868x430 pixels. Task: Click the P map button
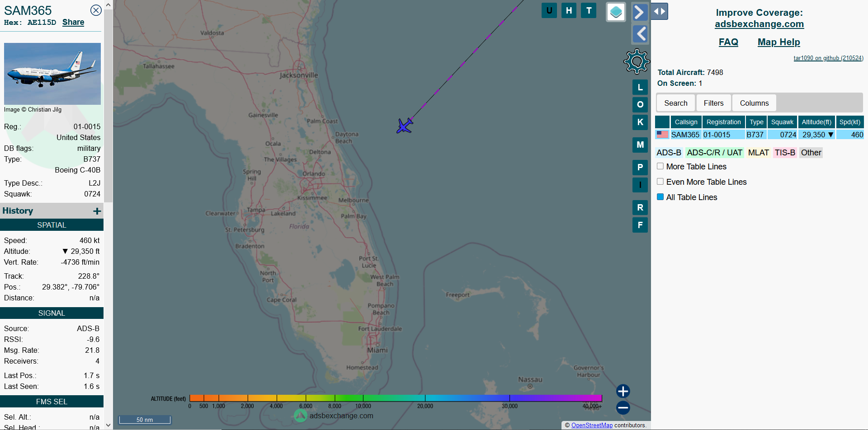[x=640, y=167]
